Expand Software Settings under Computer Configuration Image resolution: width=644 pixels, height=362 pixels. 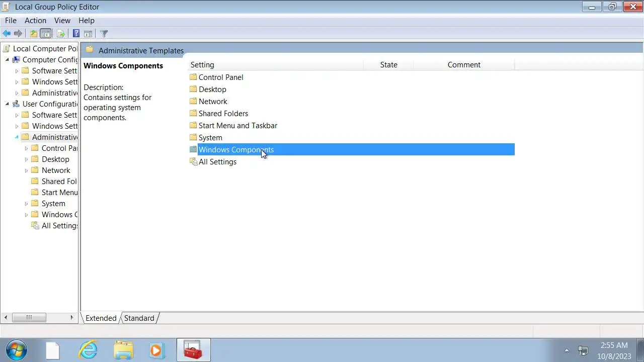[x=17, y=71]
